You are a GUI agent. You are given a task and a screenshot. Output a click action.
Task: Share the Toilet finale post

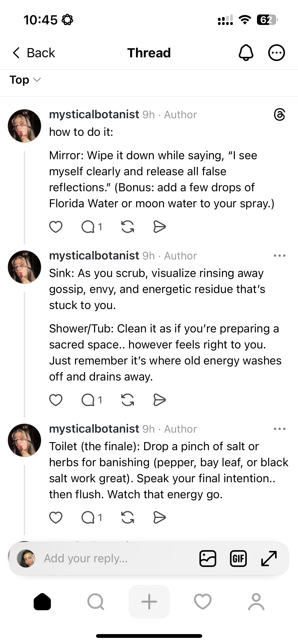click(160, 517)
